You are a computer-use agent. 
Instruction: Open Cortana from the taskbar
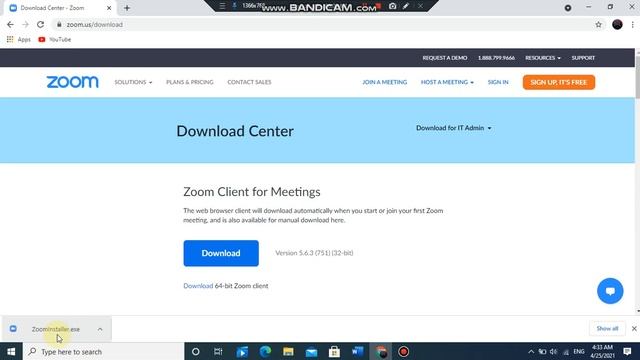click(196, 351)
